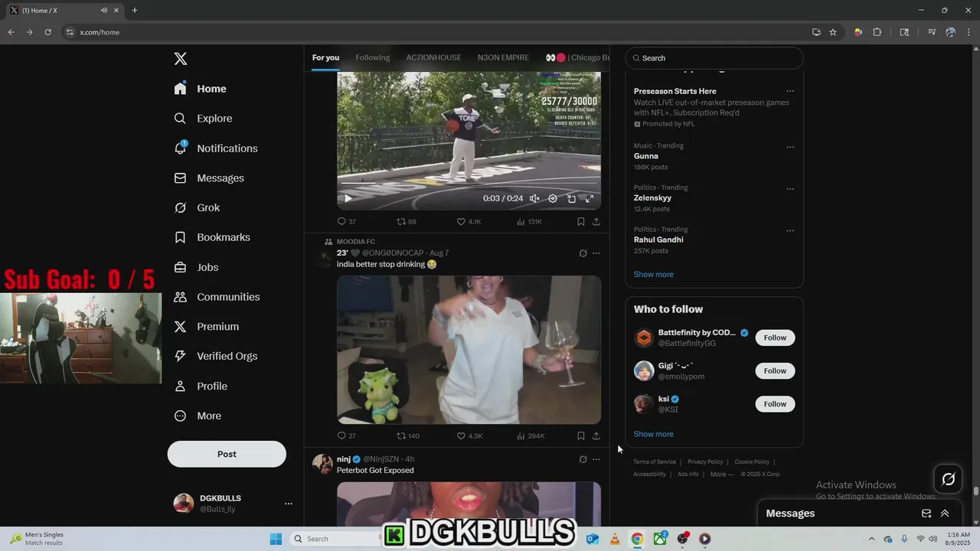Click Grok icon on ninj post
This screenshot has height=551, width=980.
point(583,459)
